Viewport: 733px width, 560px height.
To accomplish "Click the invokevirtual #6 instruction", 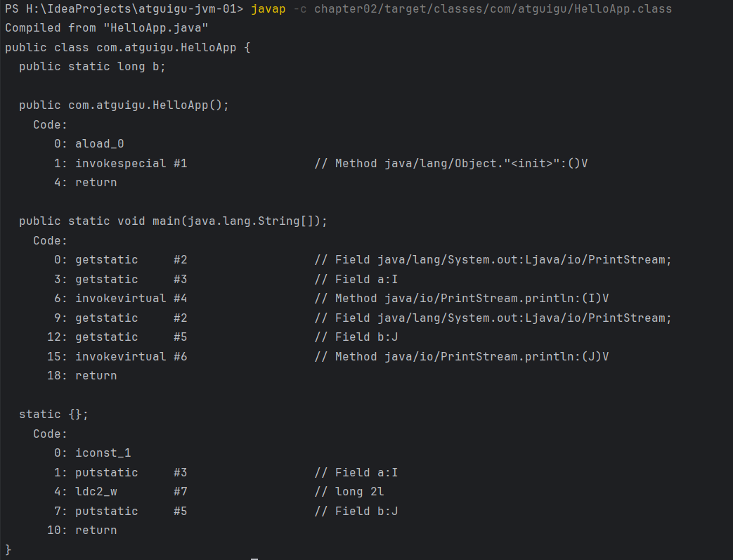I will click(131, 356).
